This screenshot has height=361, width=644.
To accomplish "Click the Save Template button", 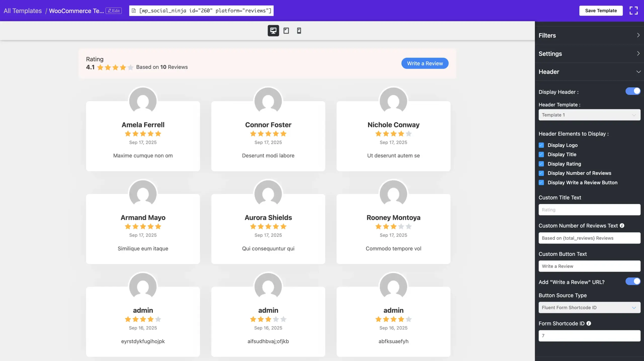I will pyautogui.click(x=601, y=11).
